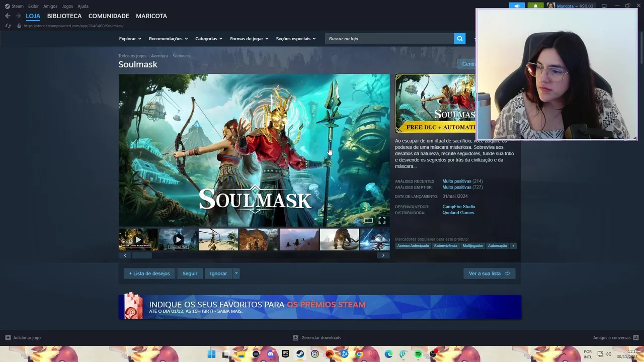Screen dimensions: 644x362
Task: Expand Seções especiais dropdown
Action: coord(296,39)
